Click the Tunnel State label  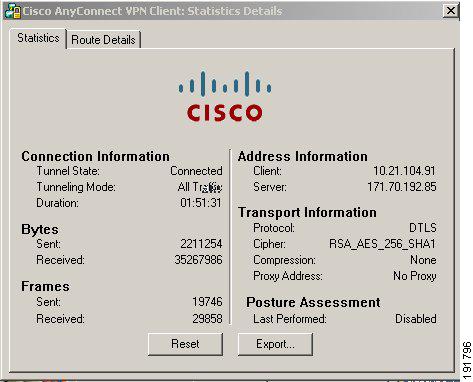pos(68,171)
